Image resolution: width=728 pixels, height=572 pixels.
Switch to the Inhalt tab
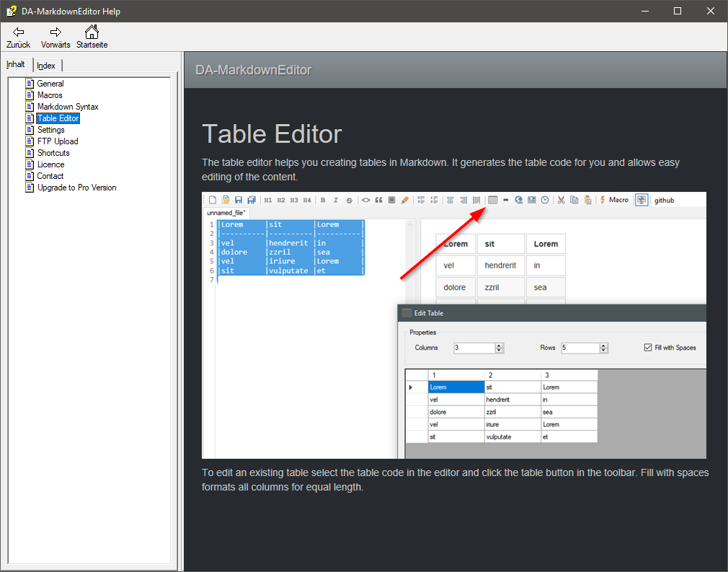click(x=16, y=64)
